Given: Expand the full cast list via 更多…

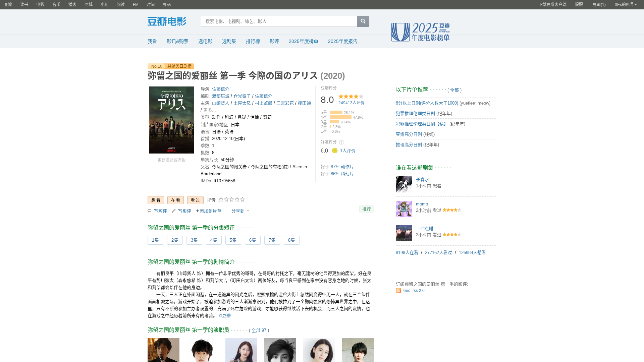Looking at the screenshot, I should (210, 110).
